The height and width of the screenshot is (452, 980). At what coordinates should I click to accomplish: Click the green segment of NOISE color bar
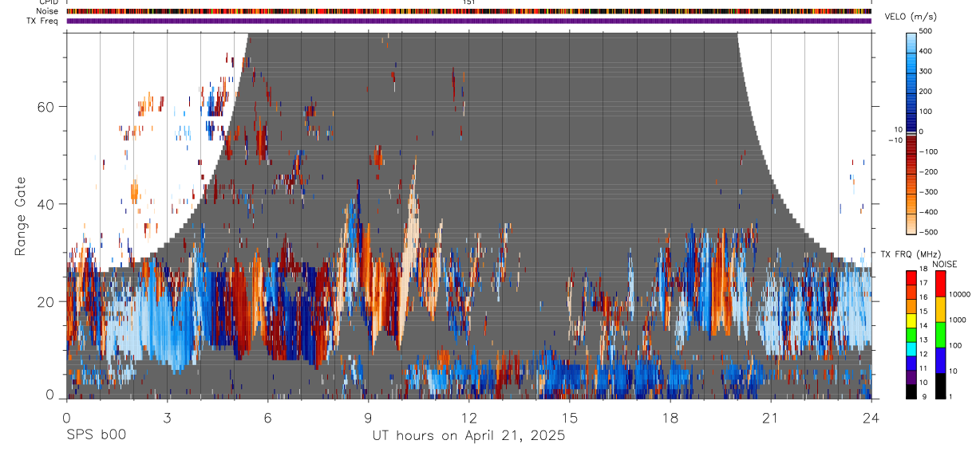(x=940, y=335)
